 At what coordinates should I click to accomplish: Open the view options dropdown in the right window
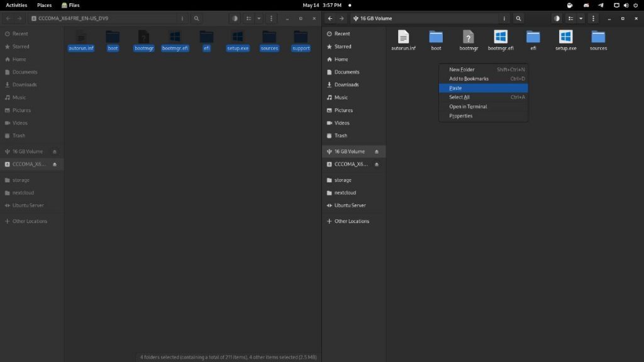tap(580, 18)
